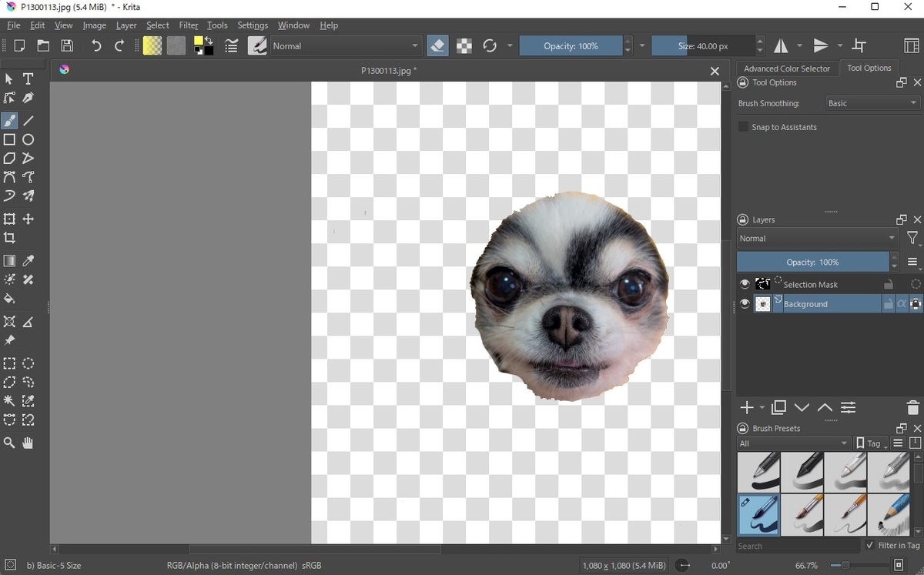Pick the Fill bucket tool
The image size is (924, 575).
point(9,299)
